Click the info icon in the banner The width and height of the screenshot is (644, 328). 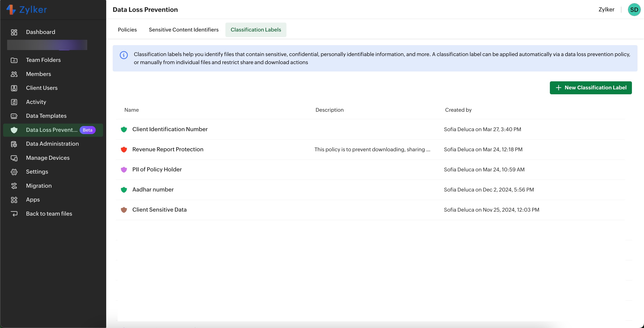click(124, 55)
